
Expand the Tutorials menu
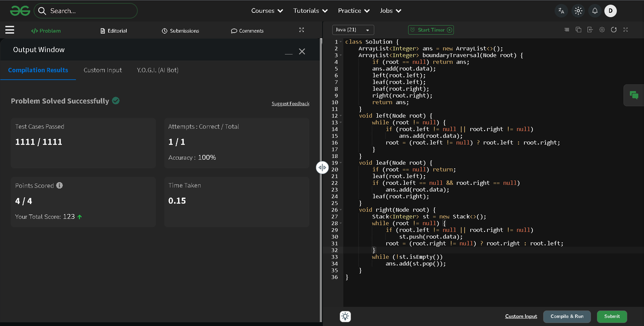point(310,11)
